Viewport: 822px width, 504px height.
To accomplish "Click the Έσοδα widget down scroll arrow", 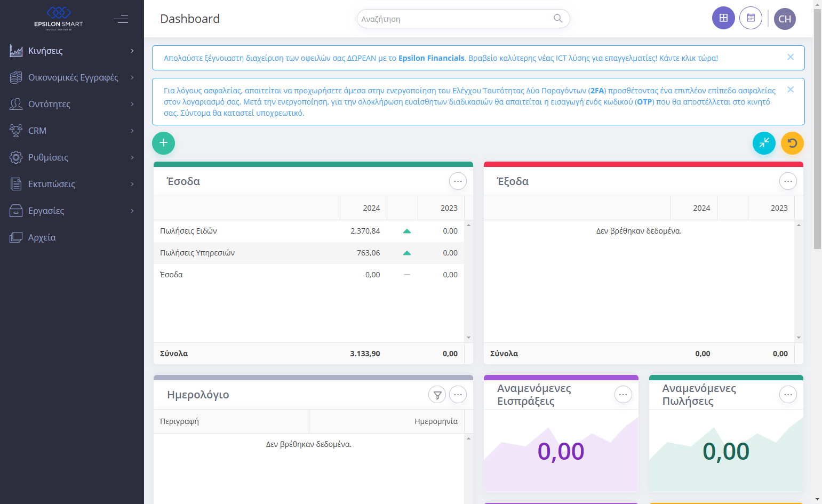I will [x=468, y=338].
